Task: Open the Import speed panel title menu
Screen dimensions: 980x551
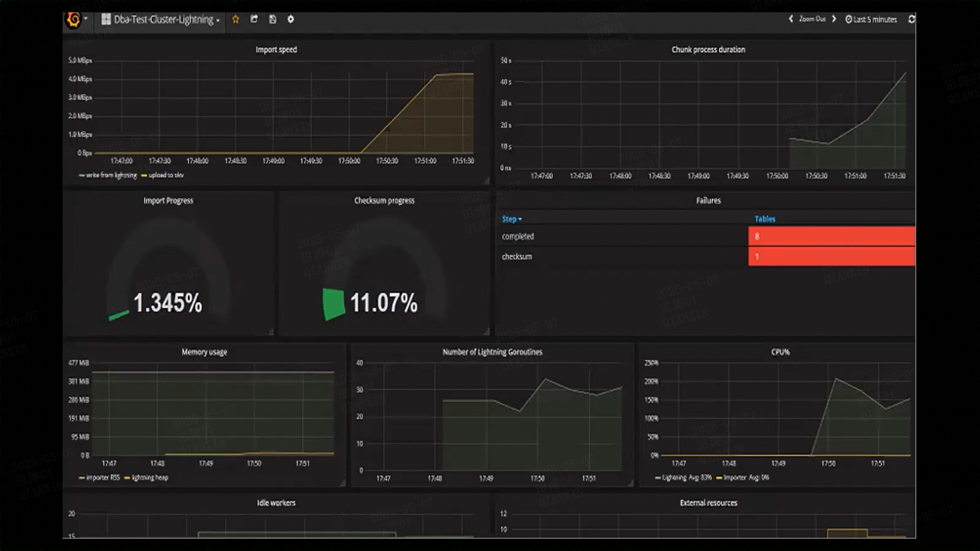Action: click(x=276, y=49)
